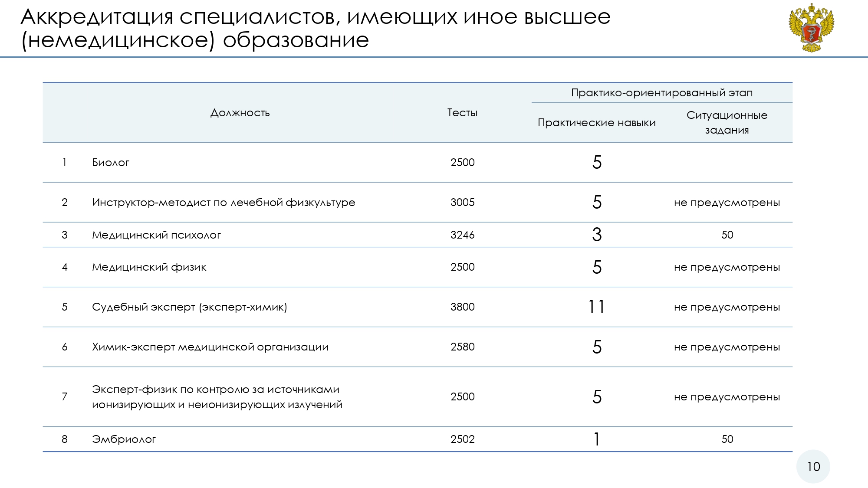The width and height of the screenshot is (868, 488).
Task: Select 'Судебный эксперт (эксперт-химик)' row label
Action: pyautogui.click(x=190, y=307)
